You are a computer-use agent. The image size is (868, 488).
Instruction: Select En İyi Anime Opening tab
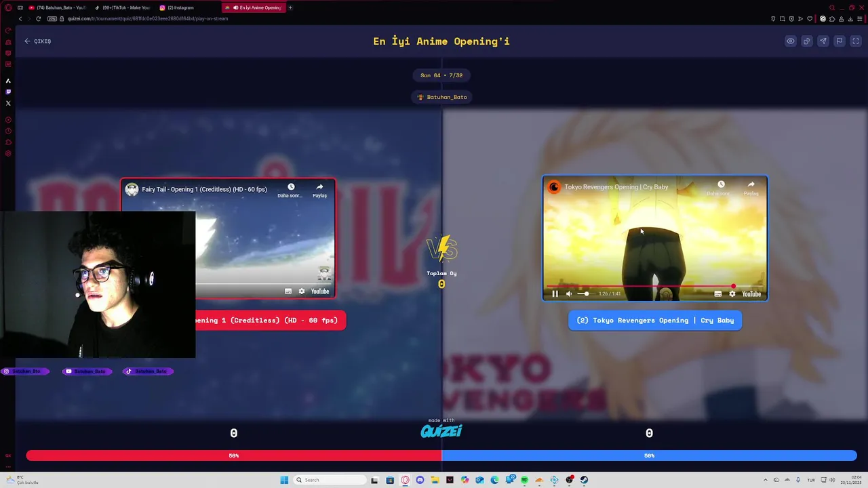pyautogui.click(x=253, y=7)
